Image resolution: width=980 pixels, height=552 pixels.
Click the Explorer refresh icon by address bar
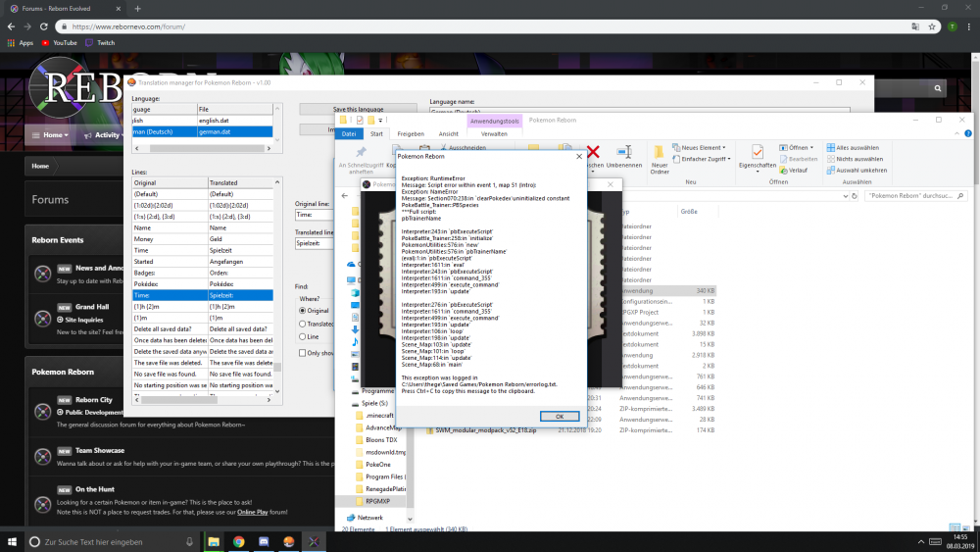[x=855, y=196]
